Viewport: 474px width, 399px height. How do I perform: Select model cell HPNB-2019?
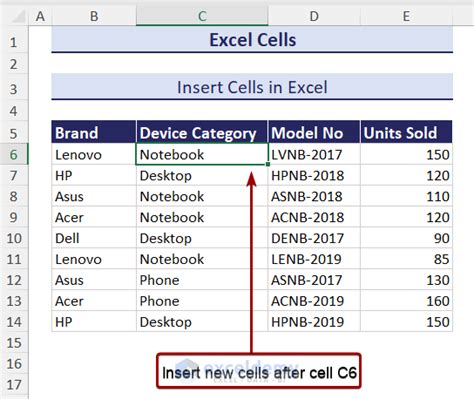coord(314,322)
